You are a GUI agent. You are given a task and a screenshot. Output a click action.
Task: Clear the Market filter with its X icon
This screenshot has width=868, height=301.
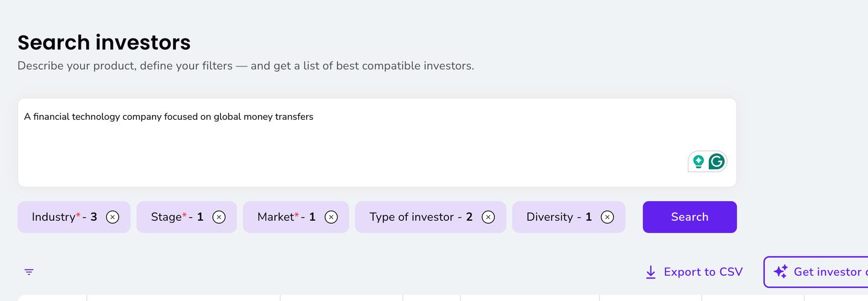coord(331,217)
